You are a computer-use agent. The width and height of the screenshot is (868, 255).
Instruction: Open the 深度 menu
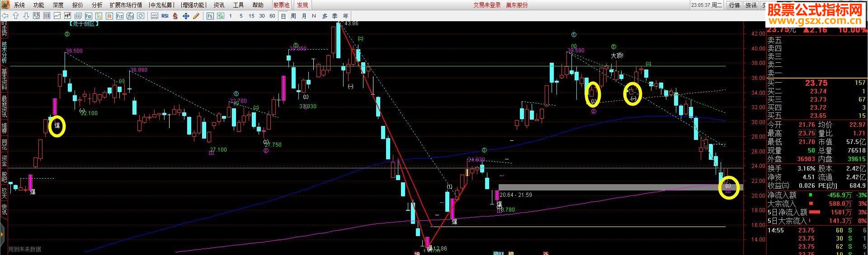[58, 5]
